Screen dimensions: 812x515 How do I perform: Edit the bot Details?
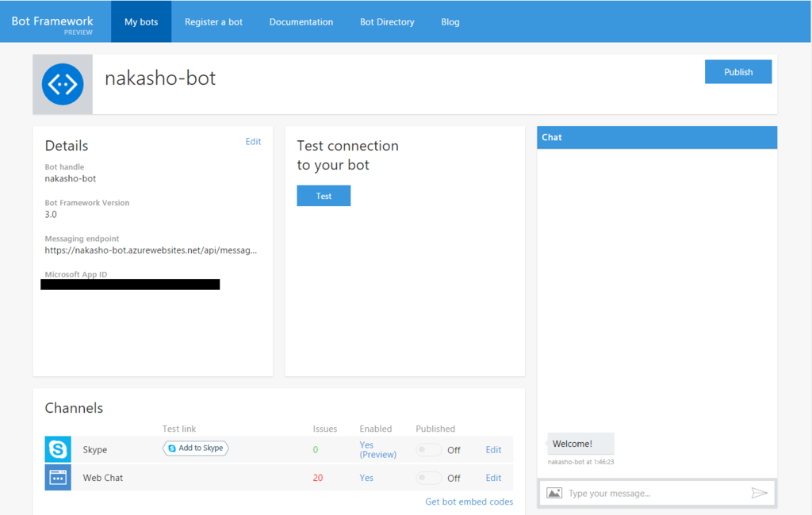(x=253, y=141)
